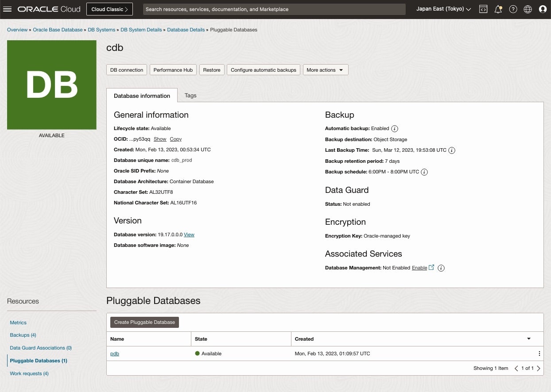Go to Oracle Base Database breadcrumb
The image size is (551, 392).
click(58, 30)
